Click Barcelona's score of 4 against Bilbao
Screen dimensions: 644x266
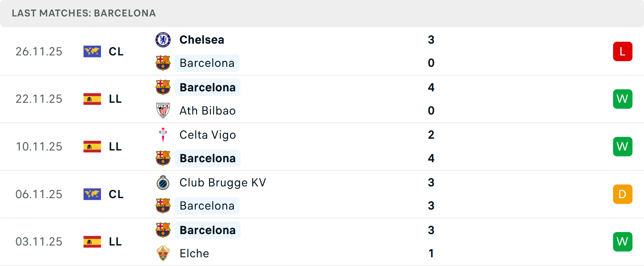click(431, 87)
